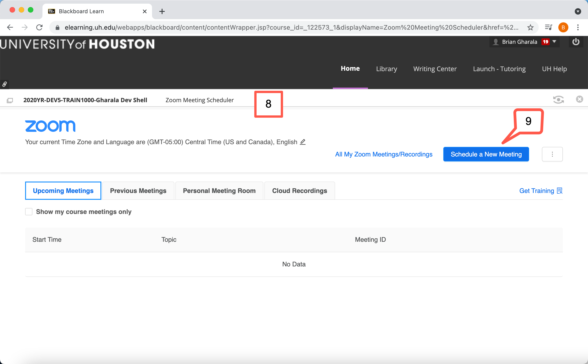Open Launch - Tutoring tab
Screen dimensions: 588x364
click(x=499, y=69)
